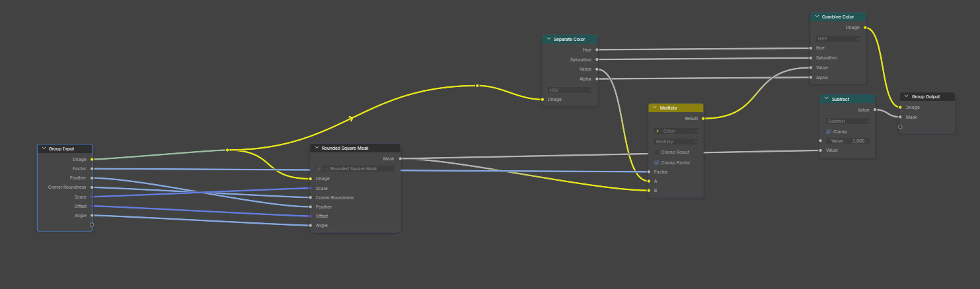Screen dimensions: 980x289
Task: Open node group browse dropdown icon
Action: click(322, 169)
